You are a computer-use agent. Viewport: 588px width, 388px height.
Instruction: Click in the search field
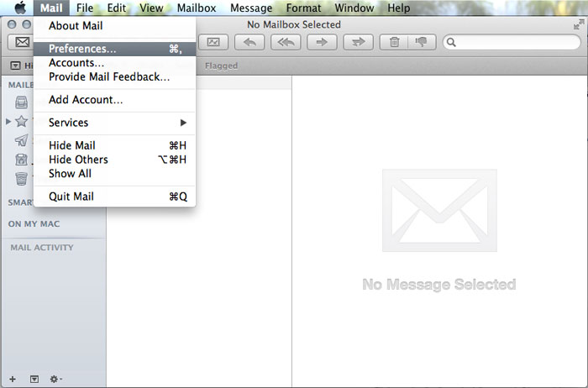click(512, 42)
